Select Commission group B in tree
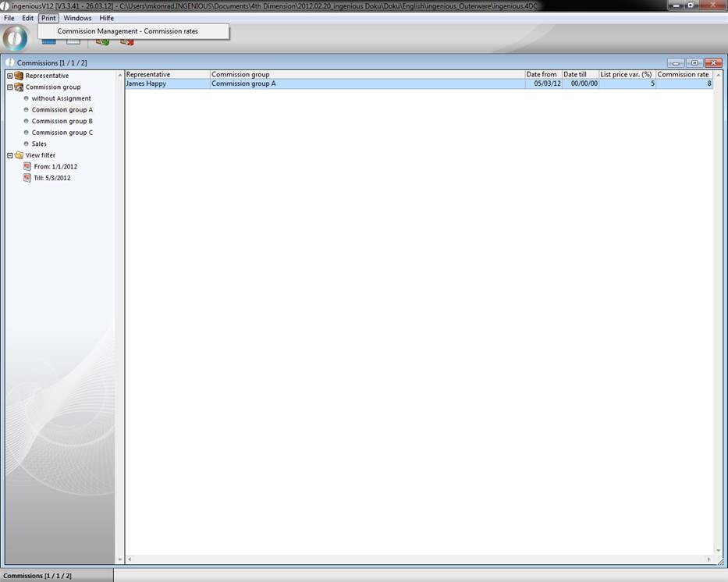The height and width of the screenshot is (582, 728). [62, 121]
